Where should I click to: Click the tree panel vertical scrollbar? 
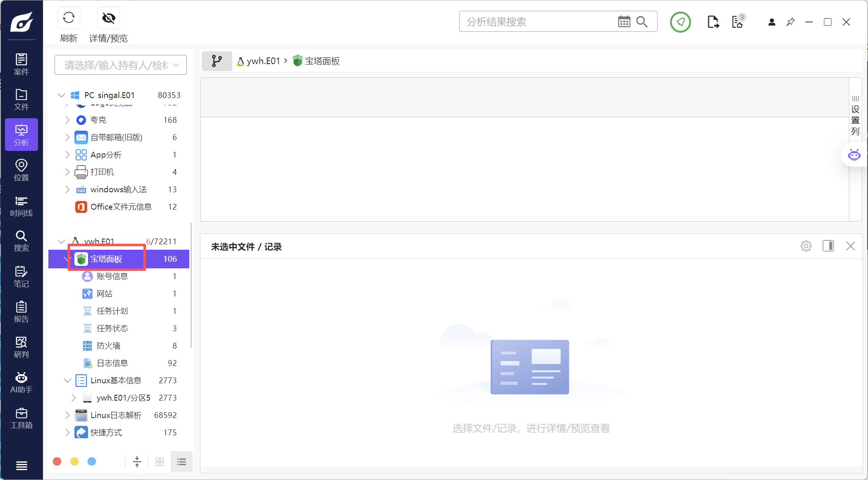click(191, 285)
